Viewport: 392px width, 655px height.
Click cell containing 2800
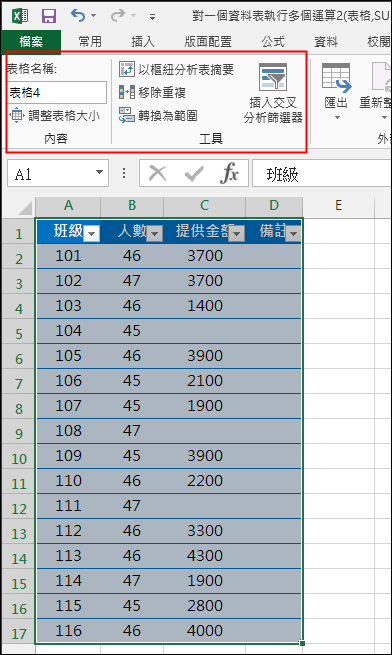(x=205, y=606)
